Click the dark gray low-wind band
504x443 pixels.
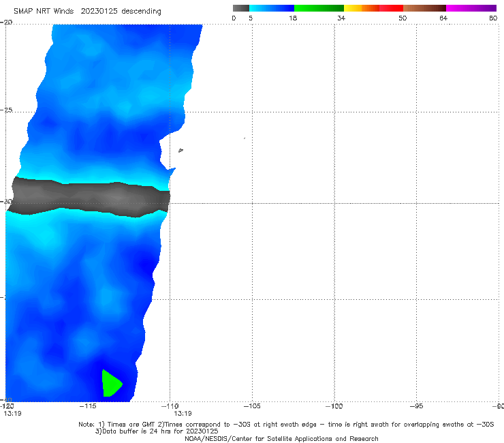[x=89, y=197]
